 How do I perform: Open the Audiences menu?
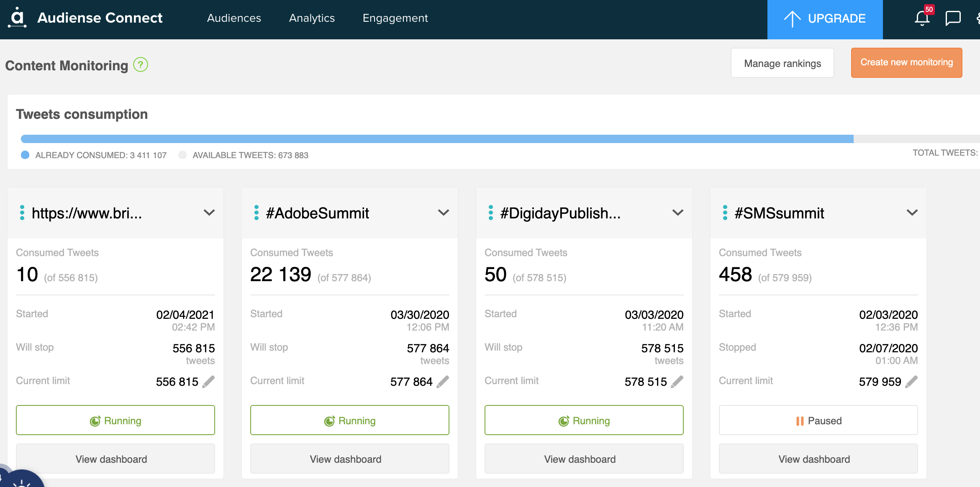point(234,18)
